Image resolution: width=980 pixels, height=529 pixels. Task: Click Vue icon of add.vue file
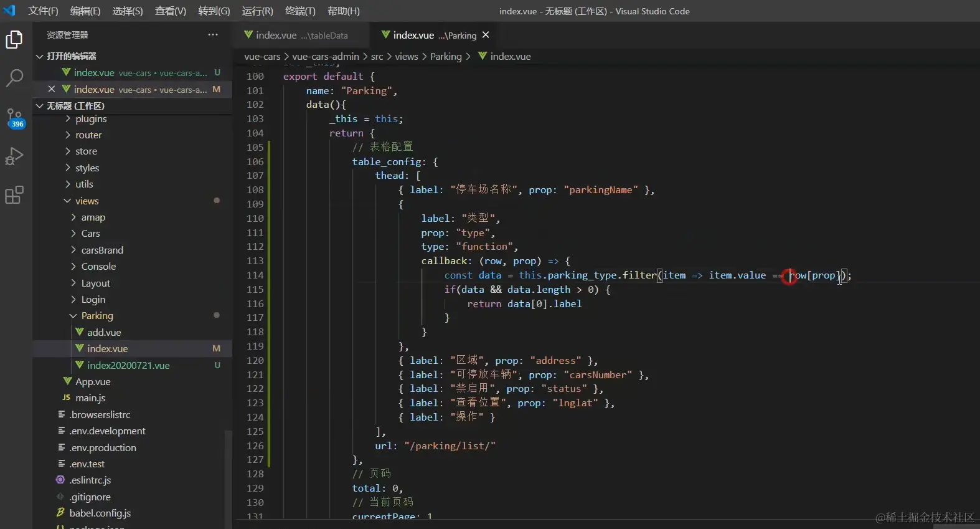click(x=80, y=332)
